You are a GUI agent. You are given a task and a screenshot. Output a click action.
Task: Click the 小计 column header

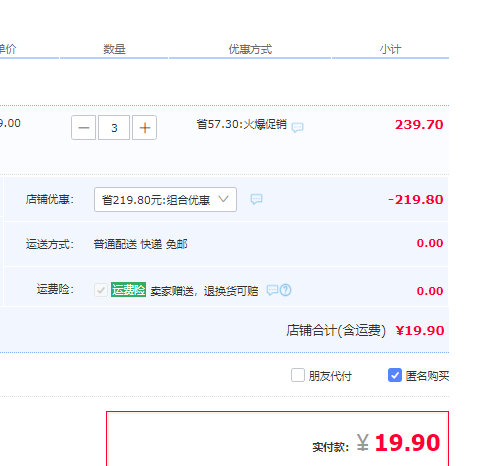390,49
